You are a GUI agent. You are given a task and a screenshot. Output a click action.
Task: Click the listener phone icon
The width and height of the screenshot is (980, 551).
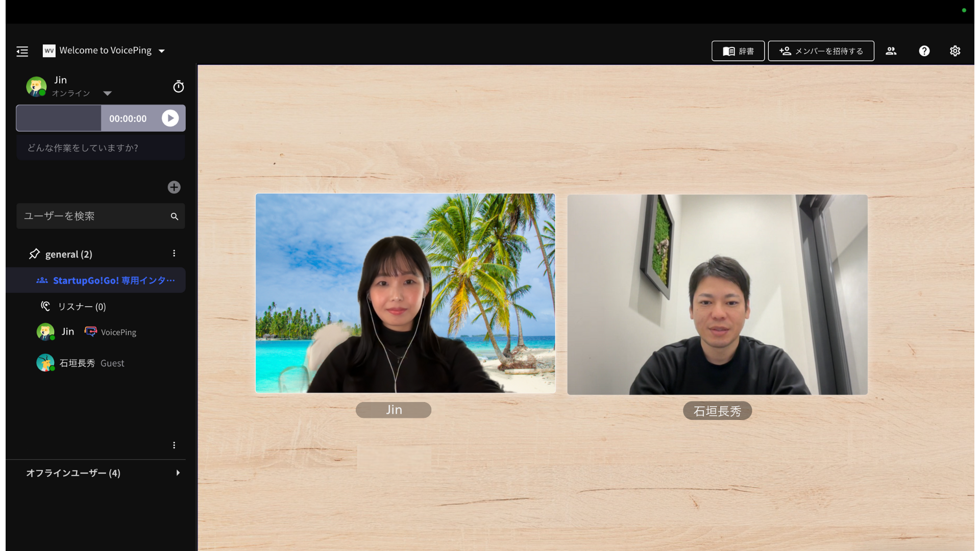[45, 306]
